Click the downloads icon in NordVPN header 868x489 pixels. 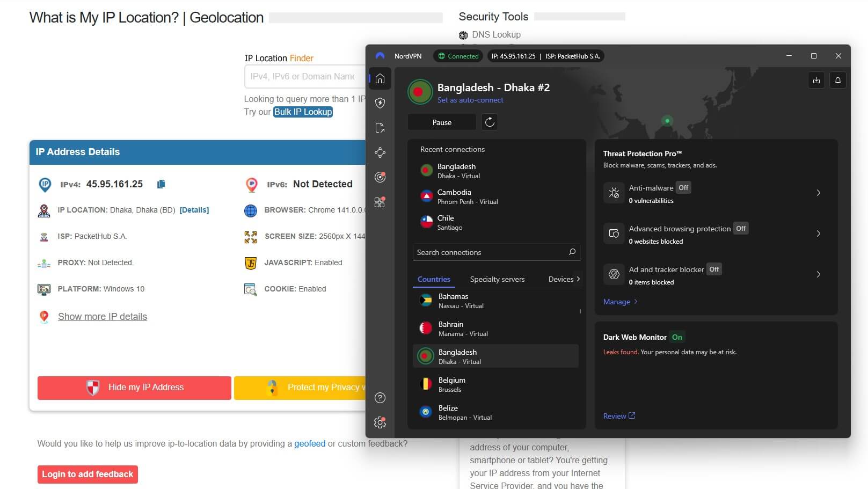point(816,80)
